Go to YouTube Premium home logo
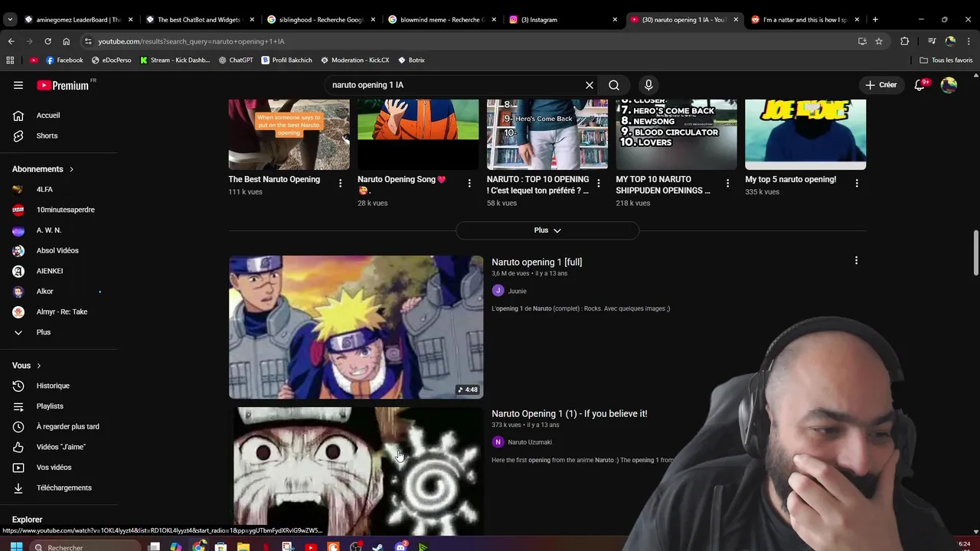This screenshot has width=980, height=551. 63,85
